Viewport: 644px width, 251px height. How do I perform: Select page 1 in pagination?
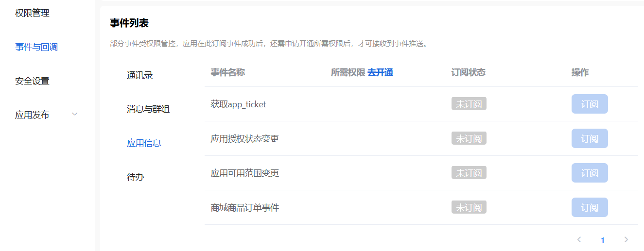click(x=603, y=240)
